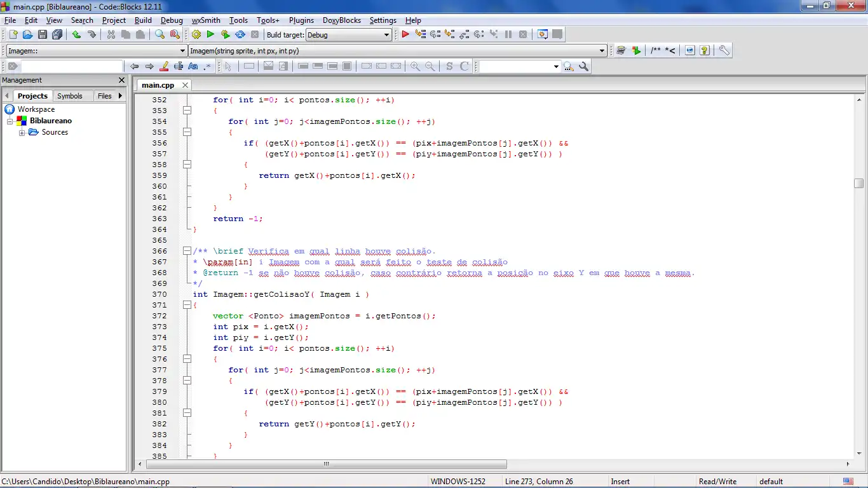Switch to the Symbols tab
The height and width of the screenshot is (488, 868).
(70, 96)
